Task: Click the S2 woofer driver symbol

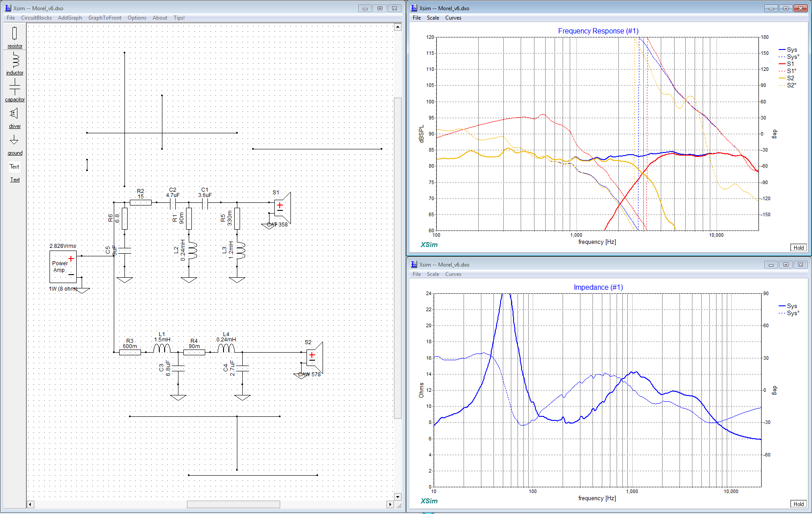Action: pos(315,358)
